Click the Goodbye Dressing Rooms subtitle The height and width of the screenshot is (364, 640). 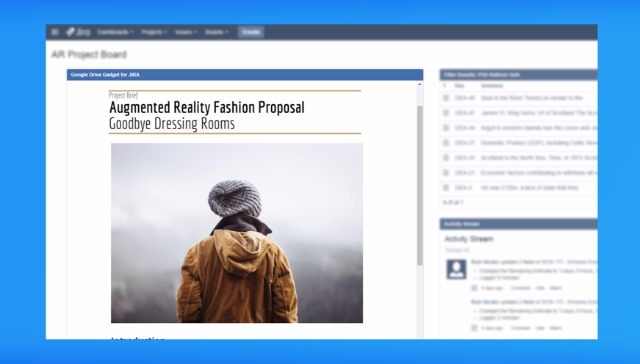[x=172, y=123]
